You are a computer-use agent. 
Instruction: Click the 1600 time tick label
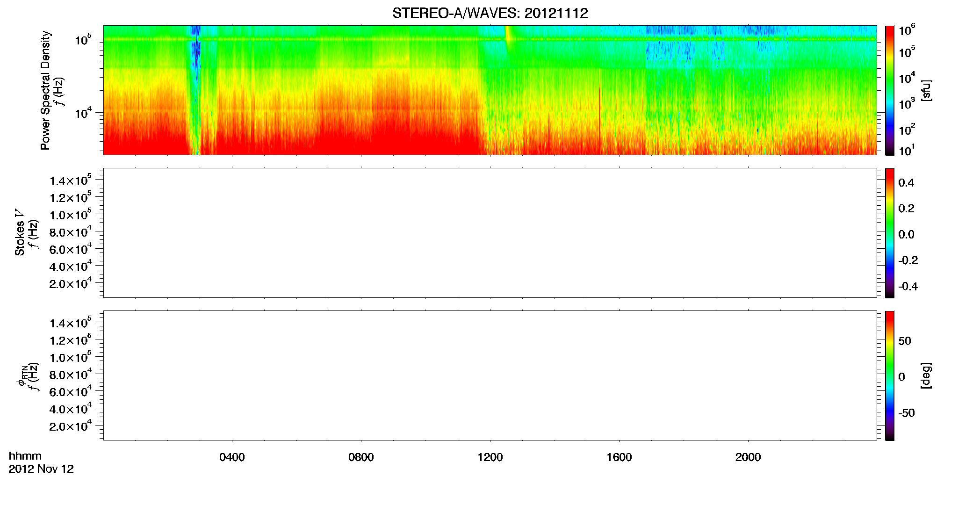click(619, 457)
